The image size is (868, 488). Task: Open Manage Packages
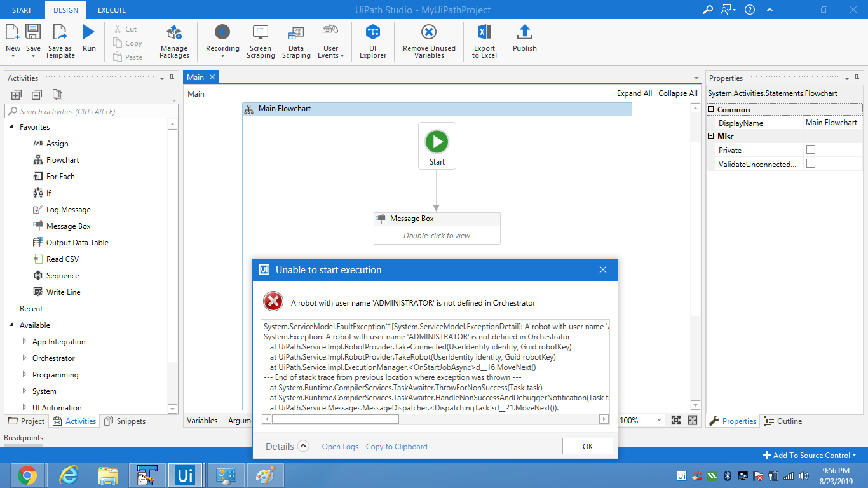tap(174, 42)
